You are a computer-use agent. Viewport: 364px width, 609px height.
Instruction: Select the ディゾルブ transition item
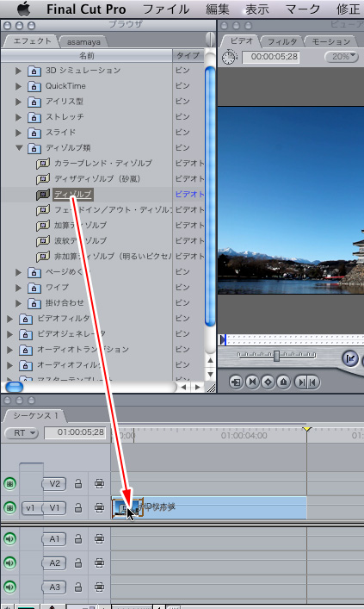[73, 194]
